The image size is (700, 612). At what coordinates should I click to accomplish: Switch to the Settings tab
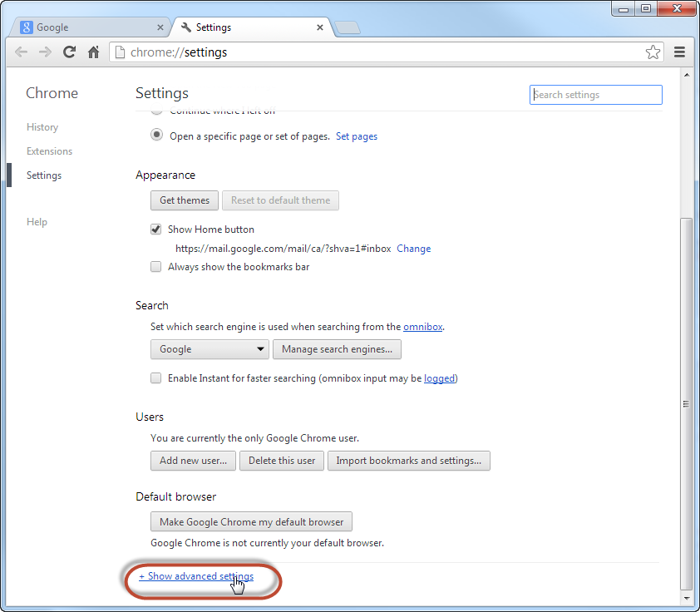click(x=252, y=27)
